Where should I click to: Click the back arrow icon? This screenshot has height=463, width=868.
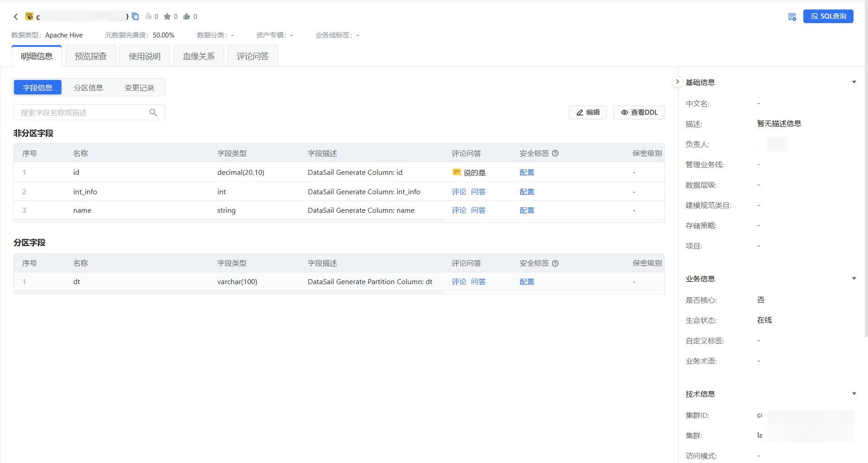16,17
